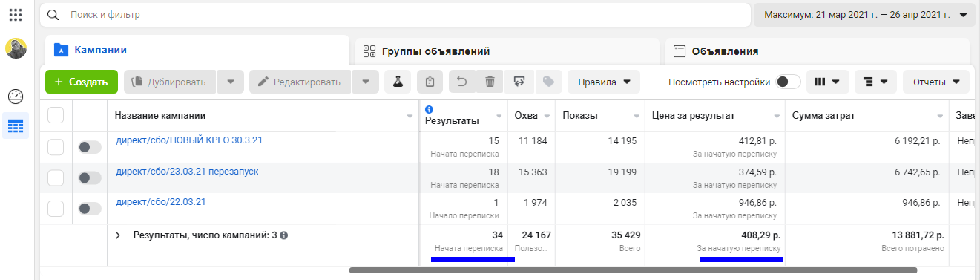Select all campaigns with the header checkbox
Viewport: 980px width, 280px height.
56,115
